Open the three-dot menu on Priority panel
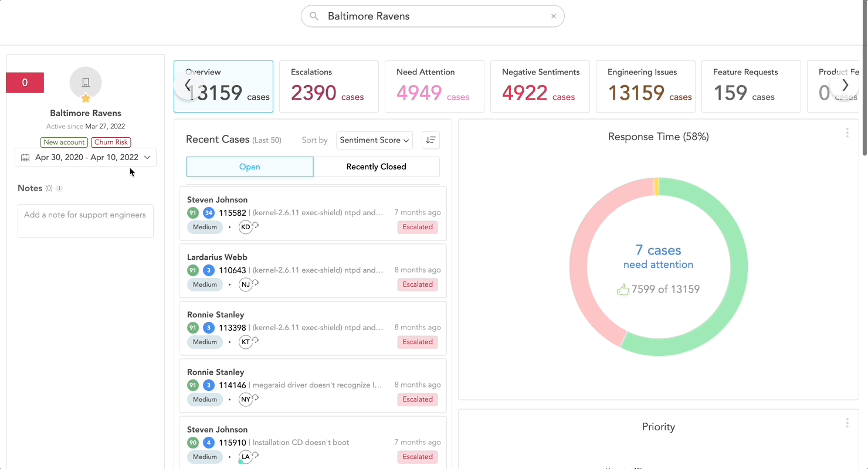Screen dimensions: 868x469 coord(847,423)
